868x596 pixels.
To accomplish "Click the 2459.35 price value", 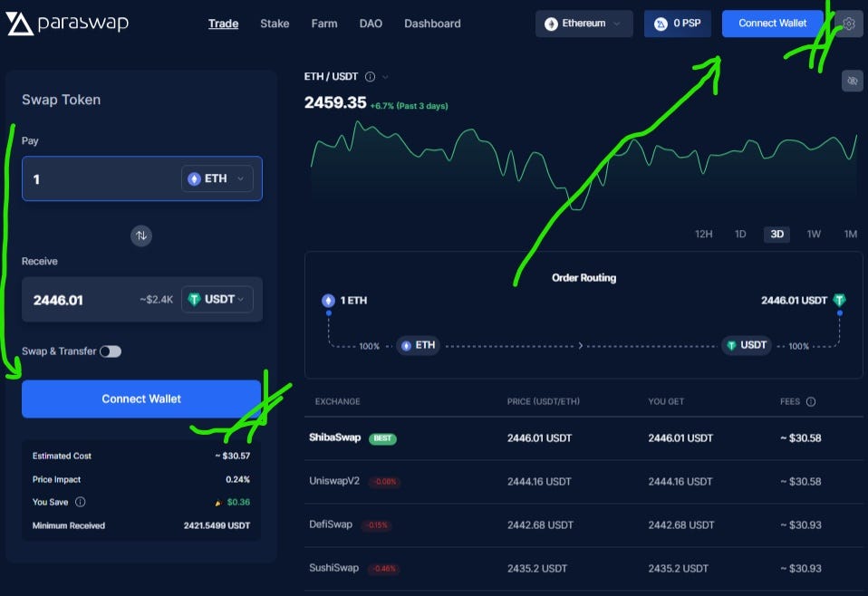I will (335, 102).
